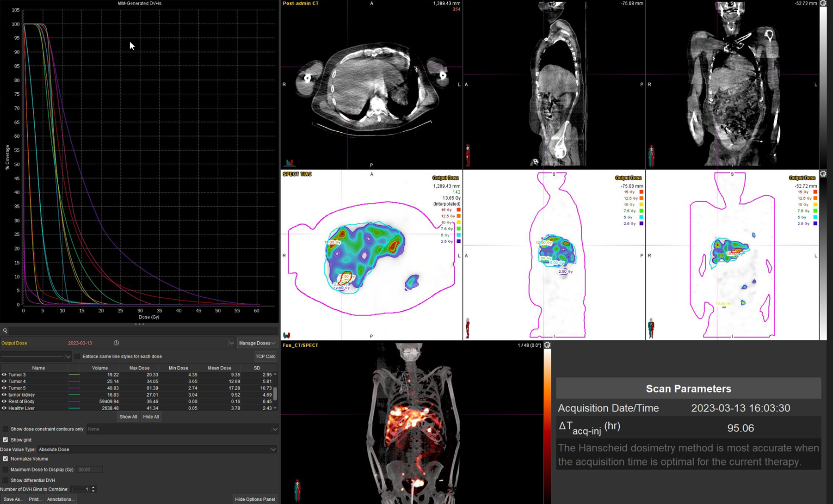Uncheck the Show grid checkbox

6,440
